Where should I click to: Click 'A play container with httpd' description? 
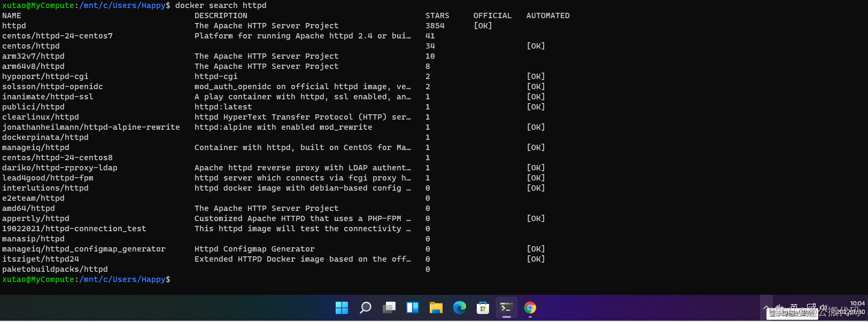303,97
